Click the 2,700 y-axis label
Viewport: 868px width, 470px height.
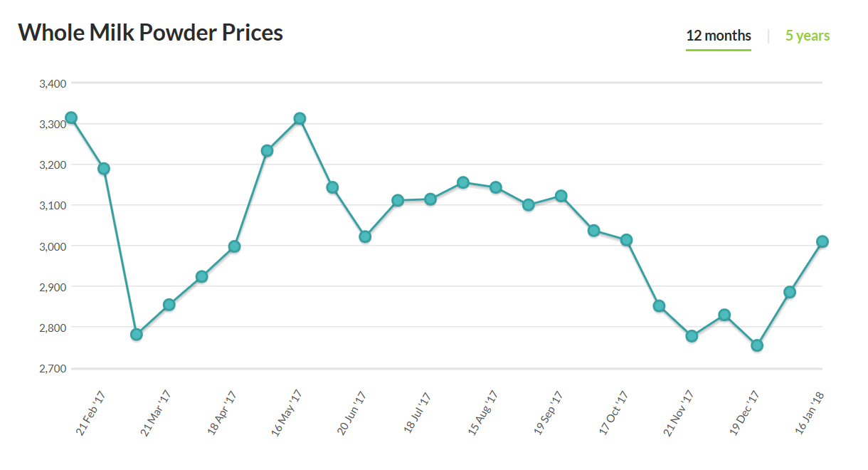click(x=53, y=369)
